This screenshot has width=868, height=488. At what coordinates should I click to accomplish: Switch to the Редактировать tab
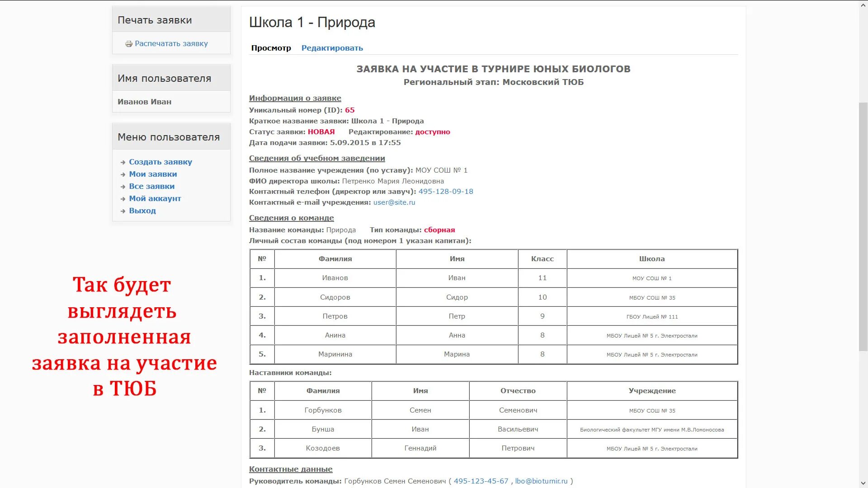click(332, 48)
